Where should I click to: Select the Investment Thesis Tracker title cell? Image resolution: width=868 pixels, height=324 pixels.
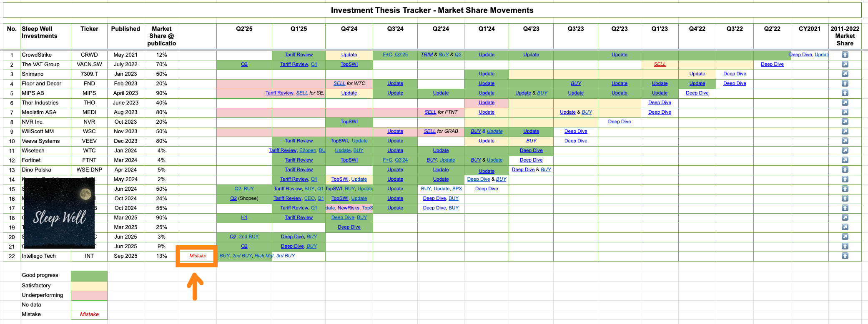pos(432,10)
